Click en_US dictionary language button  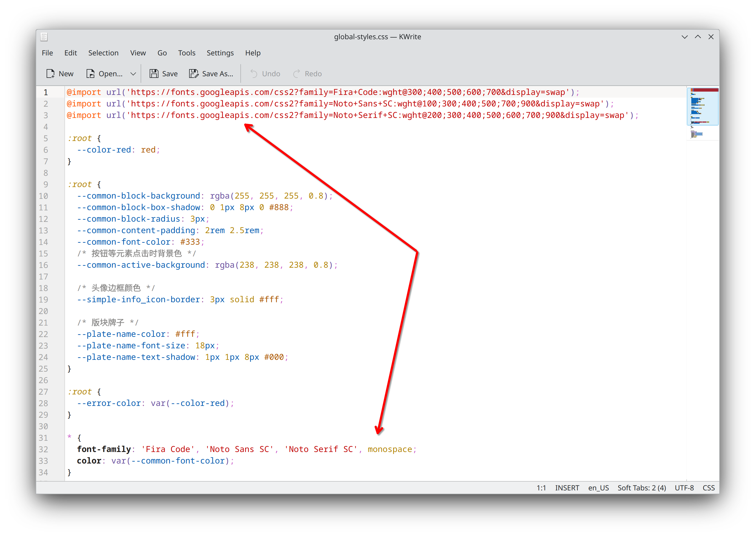(598, 488)
